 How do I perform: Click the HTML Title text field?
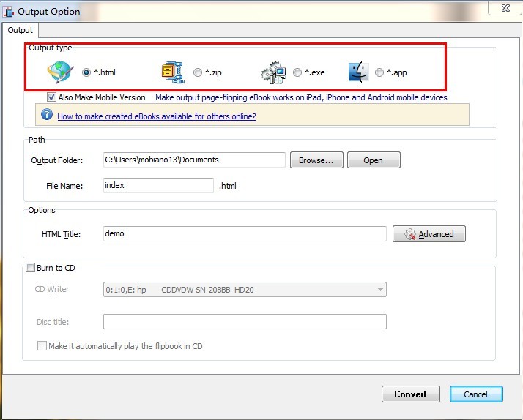coord(245,234)
